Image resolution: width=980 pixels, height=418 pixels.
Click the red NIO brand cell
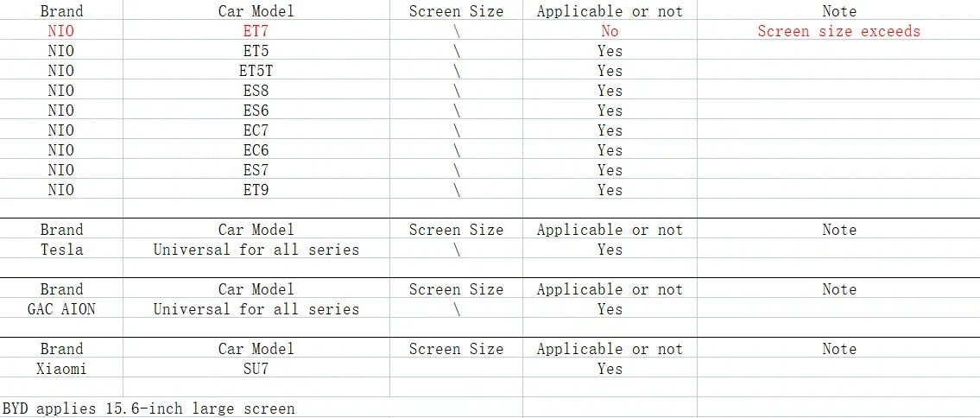click(62, 31)
